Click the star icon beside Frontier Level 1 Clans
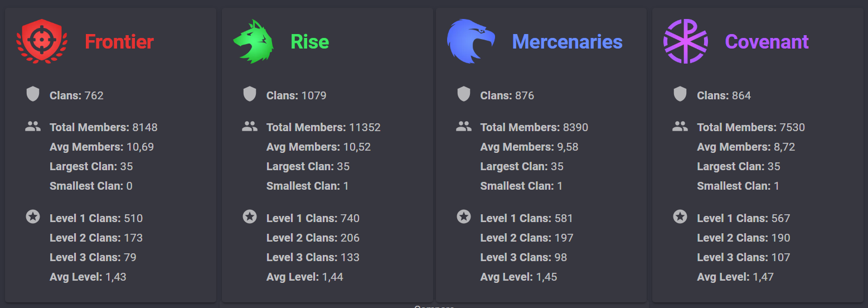Image resolution: width=868 pixels, height=308 pixels. pyautogui.click(x=33, y=216)
